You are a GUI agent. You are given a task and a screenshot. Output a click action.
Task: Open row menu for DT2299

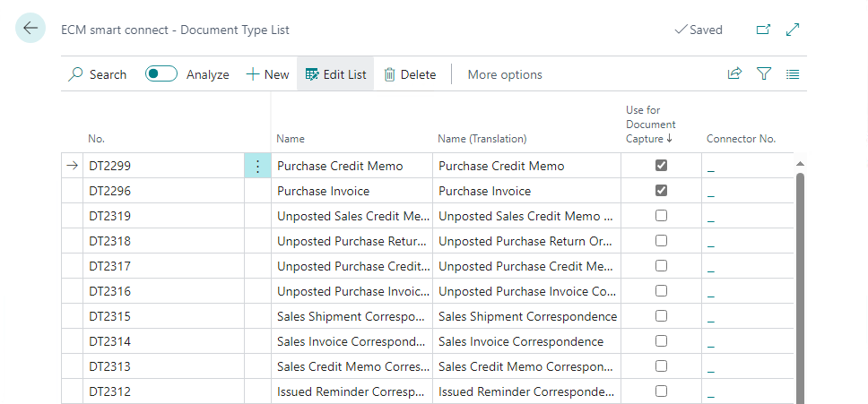pyautogui.click(x=257, y=166)
